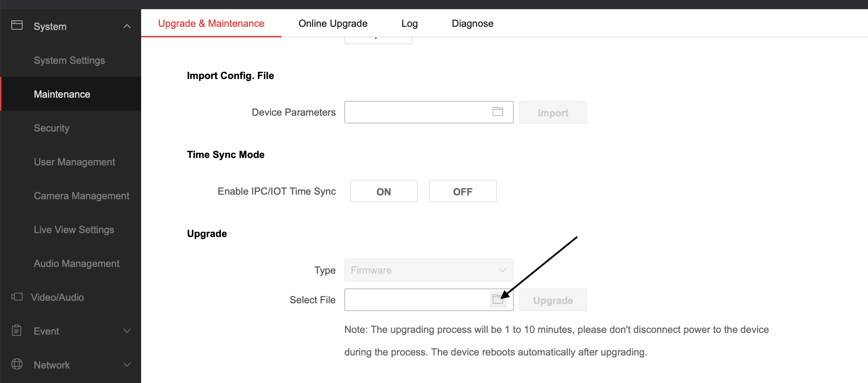Click the Network globe icon
The image size is (868, 383).
pos(17,364)
